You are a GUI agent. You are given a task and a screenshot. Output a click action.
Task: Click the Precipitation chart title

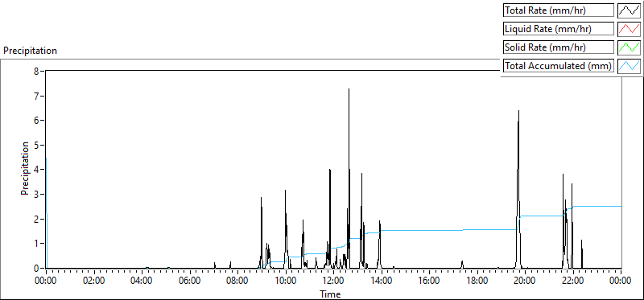(x=30, y=51)
